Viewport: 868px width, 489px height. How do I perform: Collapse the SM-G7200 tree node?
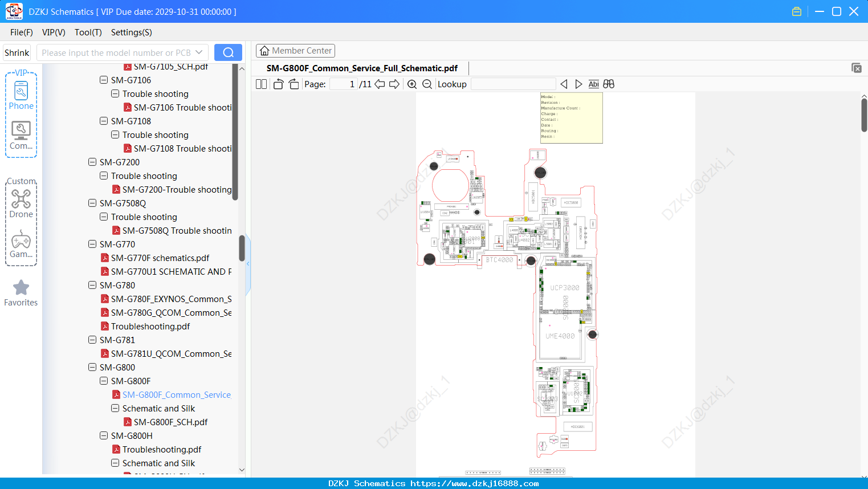point(92,162)
